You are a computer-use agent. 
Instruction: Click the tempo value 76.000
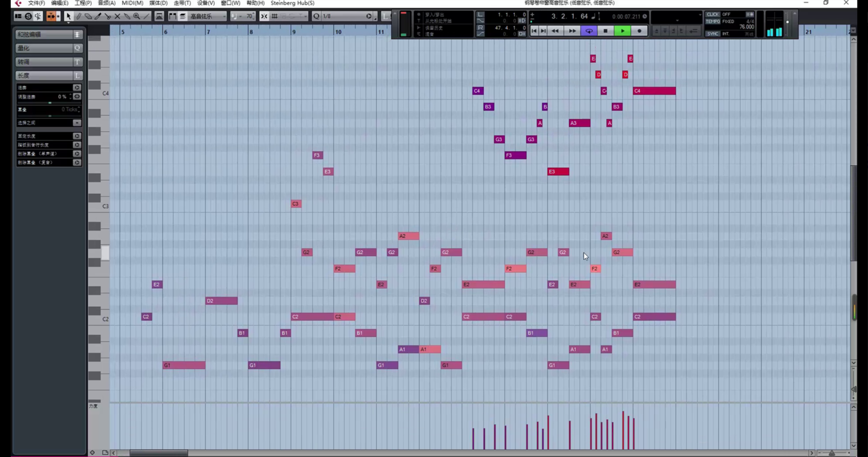click(746, 27)
